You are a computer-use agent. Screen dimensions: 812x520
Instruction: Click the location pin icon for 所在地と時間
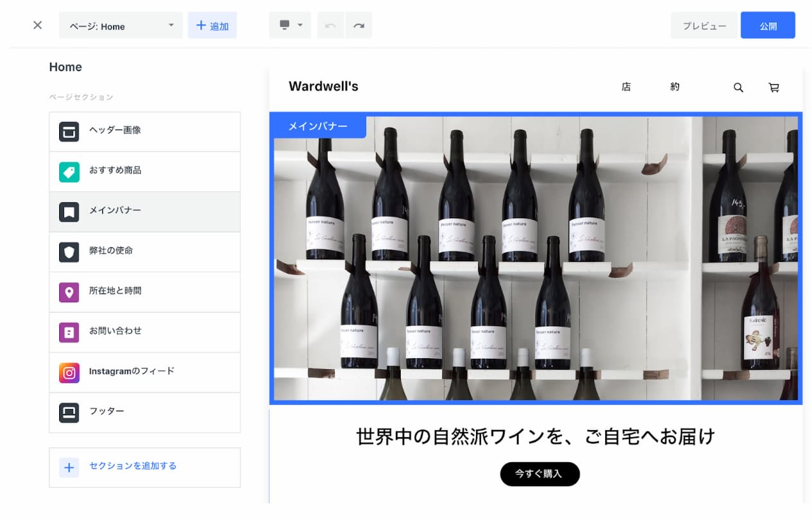[69, 292]
